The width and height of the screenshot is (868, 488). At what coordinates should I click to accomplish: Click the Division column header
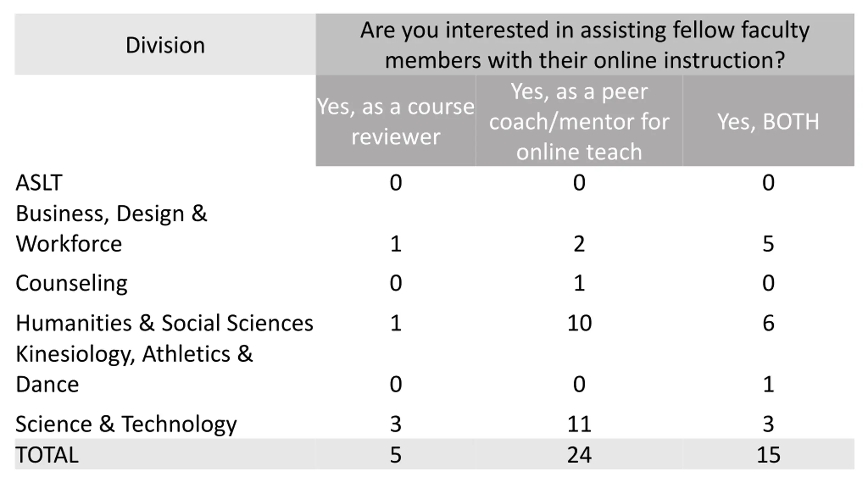165,45
